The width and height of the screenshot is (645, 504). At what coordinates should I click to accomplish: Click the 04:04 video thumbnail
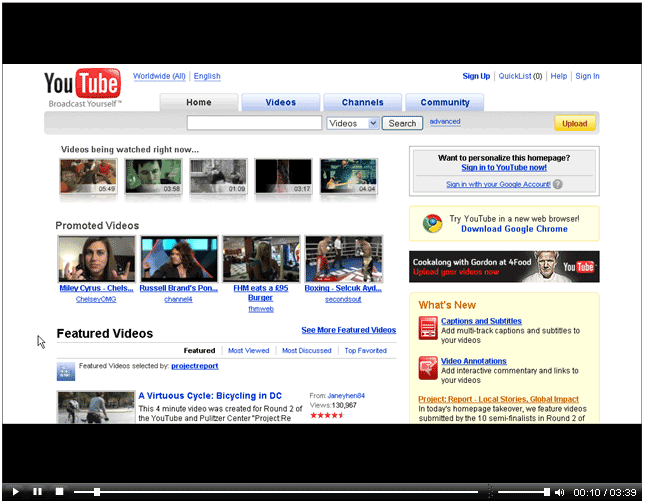point(348,176)
